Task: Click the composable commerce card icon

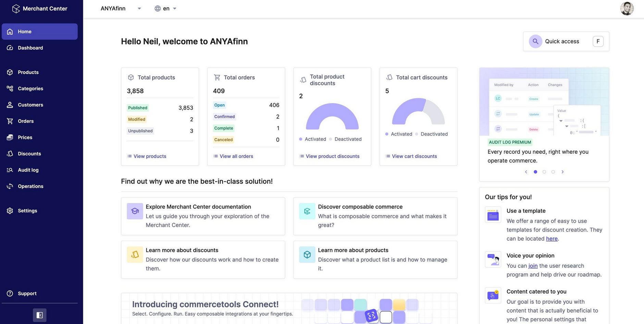Action: 307,211
